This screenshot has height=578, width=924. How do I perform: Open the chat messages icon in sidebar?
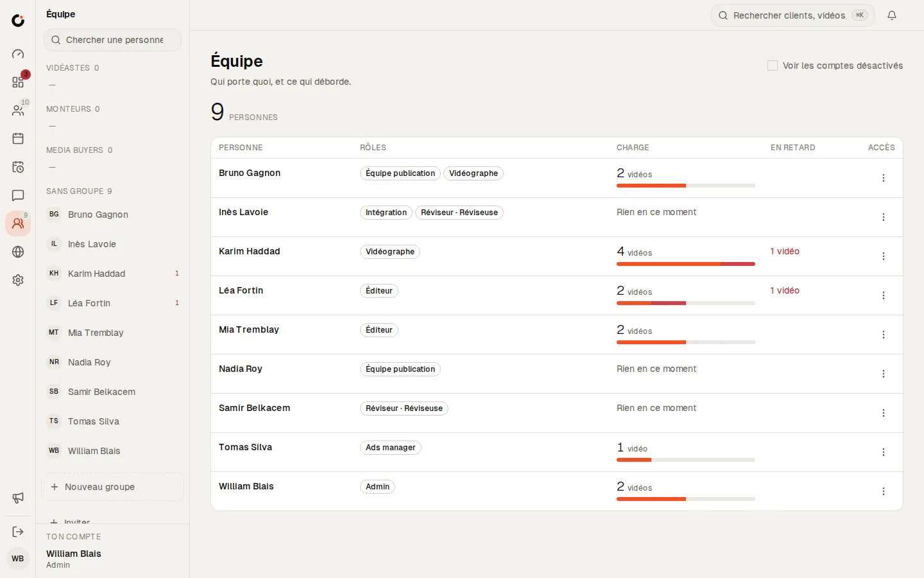coord(18,195)
